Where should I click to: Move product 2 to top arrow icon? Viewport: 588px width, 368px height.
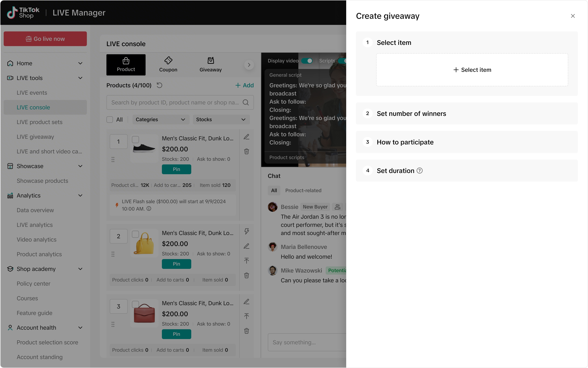click(x=246, y=261)
